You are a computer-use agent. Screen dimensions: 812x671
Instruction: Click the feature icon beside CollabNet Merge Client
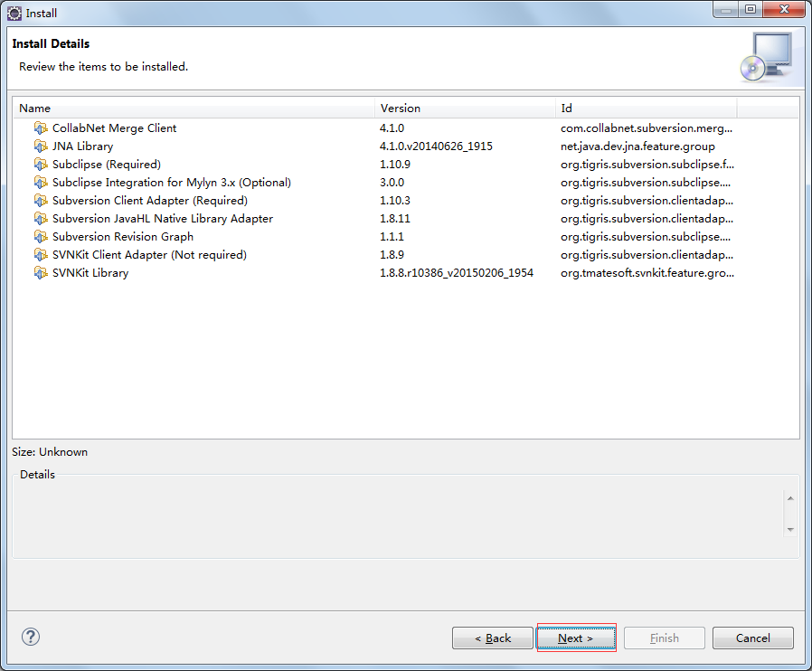pos(41,128)
